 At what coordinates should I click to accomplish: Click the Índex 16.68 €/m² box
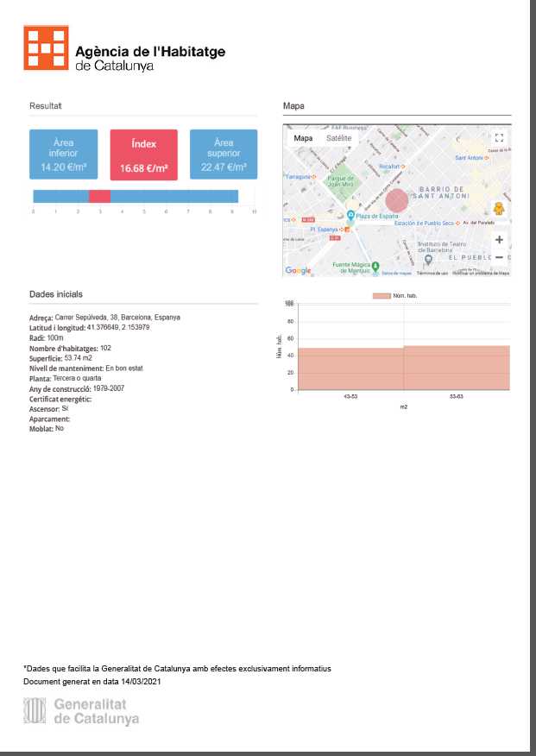[x=143, y=155]
